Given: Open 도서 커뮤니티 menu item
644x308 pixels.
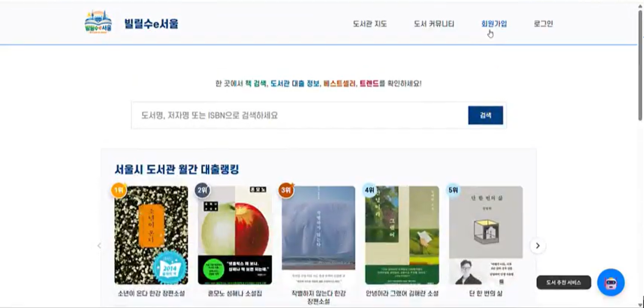Looking at the screenshot, I should pyautogui.click(x=434, y=24).
